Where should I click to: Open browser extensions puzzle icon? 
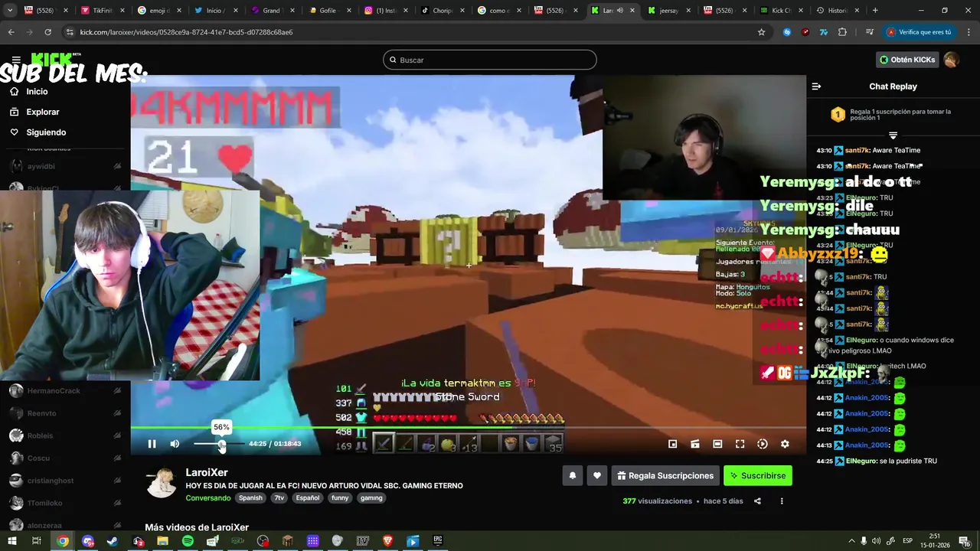click(842, 32)
